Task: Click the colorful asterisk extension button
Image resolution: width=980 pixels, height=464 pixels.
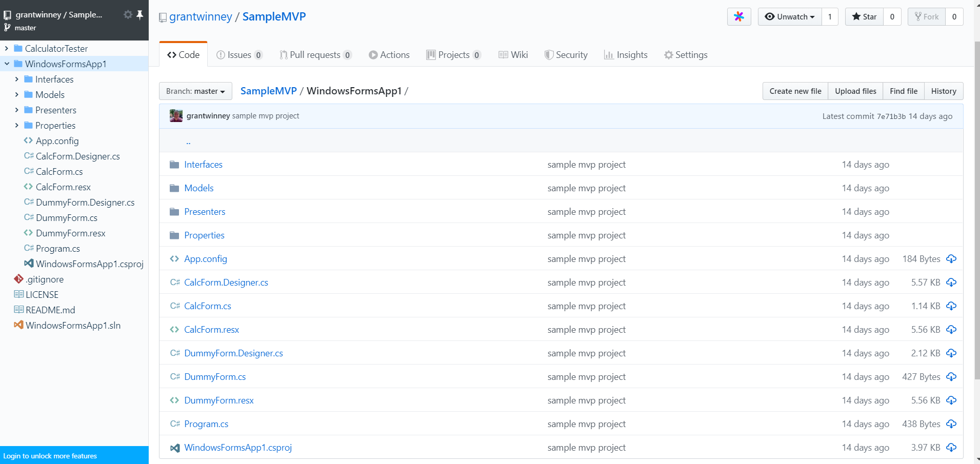Action: coord(738,17)
